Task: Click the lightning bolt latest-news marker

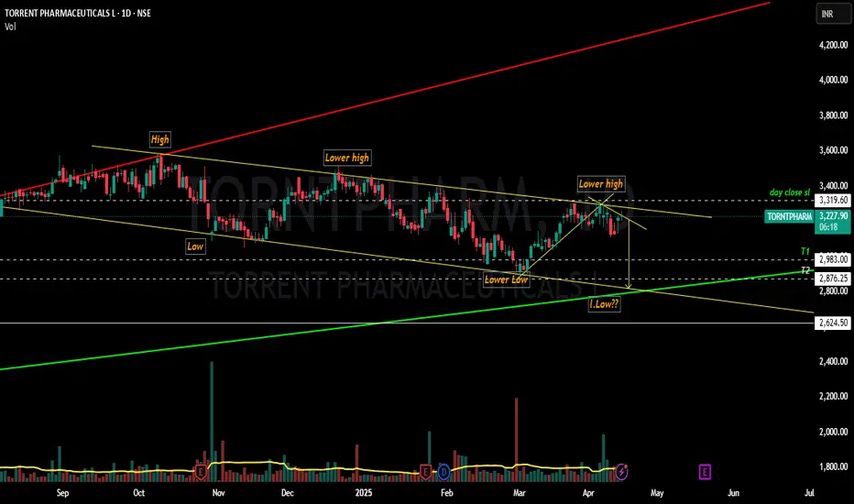Action: pyautogui.click(x=622, y=471)
